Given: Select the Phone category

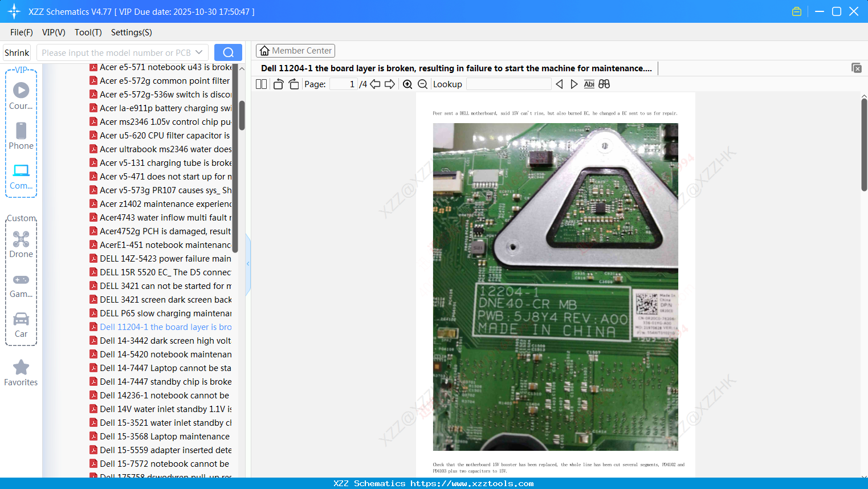Looking at the screenshot, I should click(21, 136).
